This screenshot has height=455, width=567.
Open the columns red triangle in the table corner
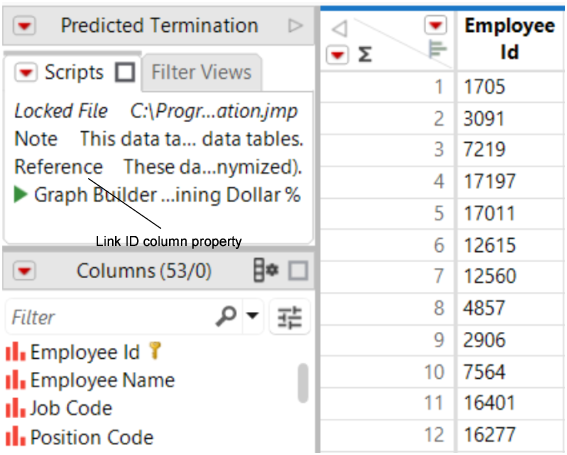coord(435,25)
